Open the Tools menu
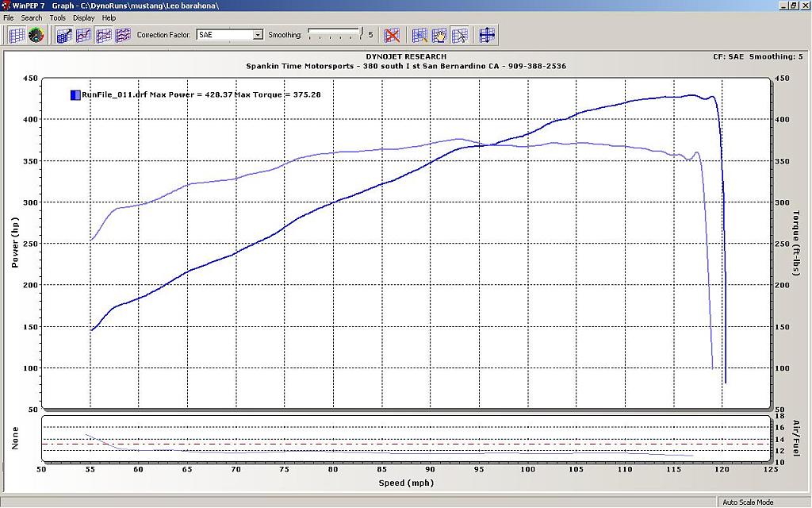 point(58,17)
